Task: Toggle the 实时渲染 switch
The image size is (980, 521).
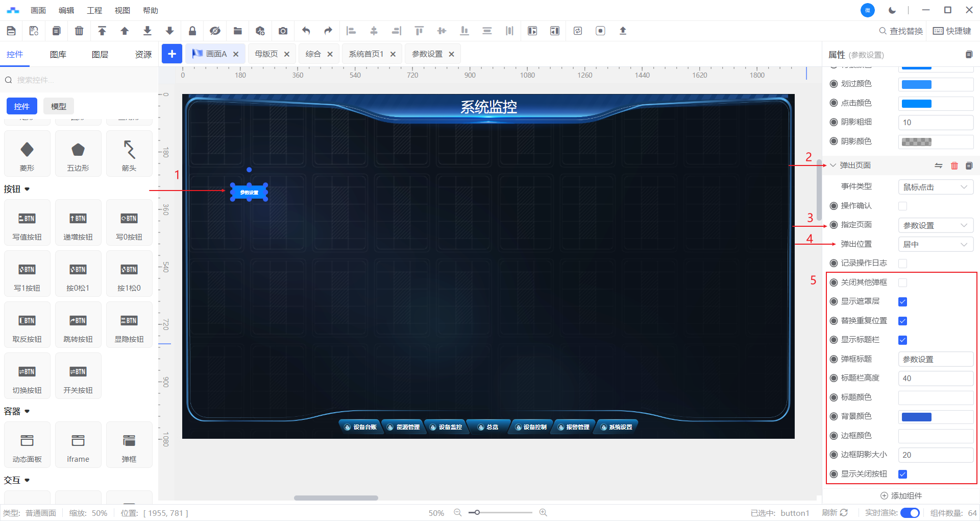Action: pyautogui.click(x=910, y=513)
